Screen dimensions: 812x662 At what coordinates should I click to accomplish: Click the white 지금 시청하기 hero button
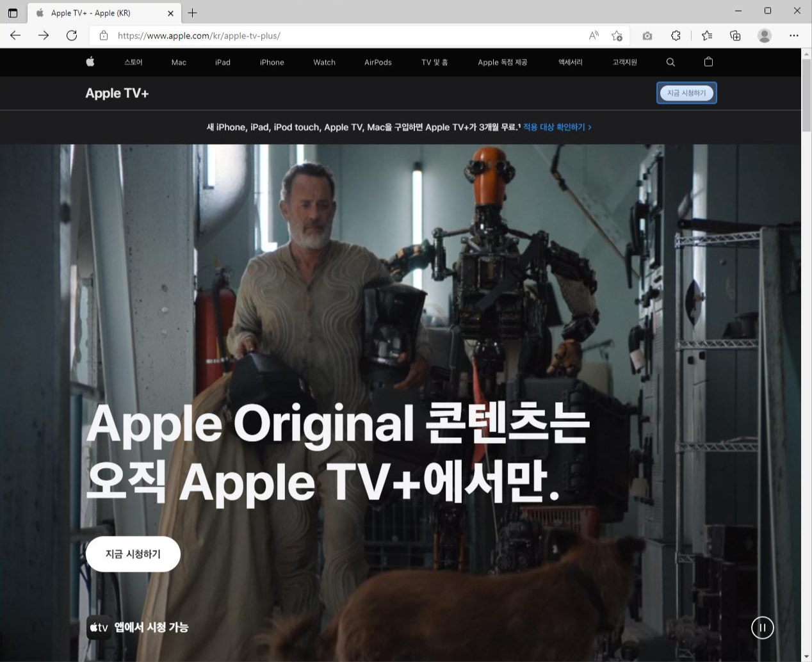coord(133,554)
